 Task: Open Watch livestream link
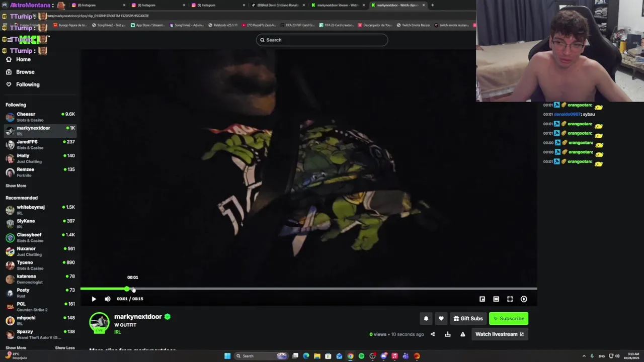point(500,334)
